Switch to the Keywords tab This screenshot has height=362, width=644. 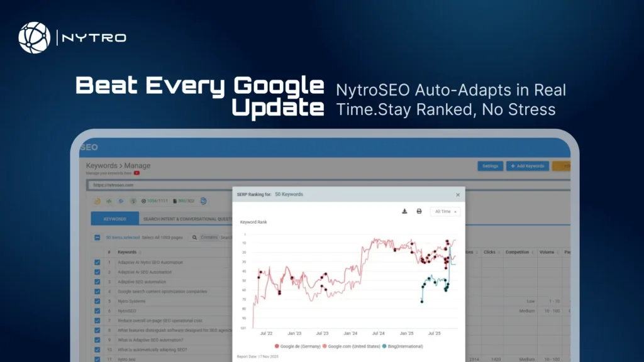click(115, 219)
